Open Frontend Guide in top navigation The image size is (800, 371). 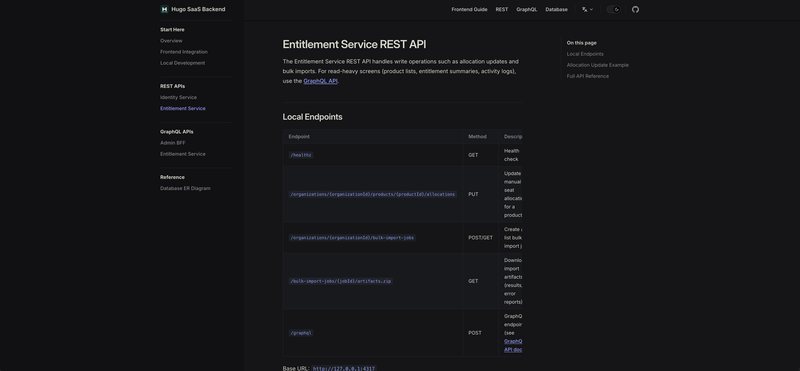pyautogui.click(x=469, y=9)
